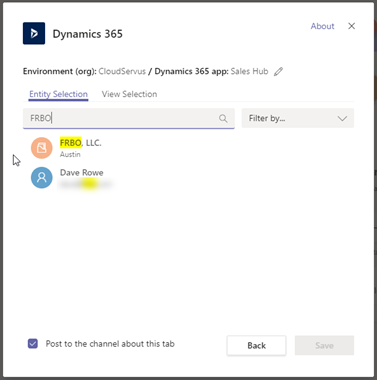
Task: Click Post to the channel label text
Action: click(x=110, y=344)
